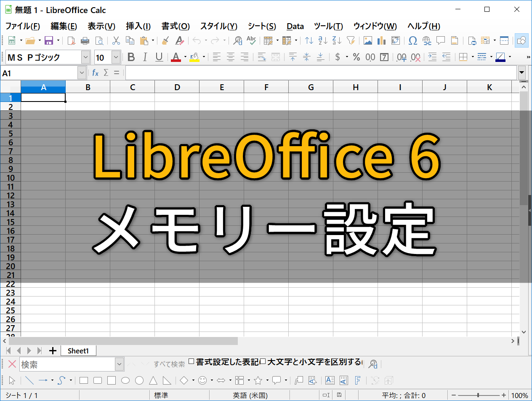Open the ツール(T) menu
This screenshot has height=401, width=532.
pos(328,26)
